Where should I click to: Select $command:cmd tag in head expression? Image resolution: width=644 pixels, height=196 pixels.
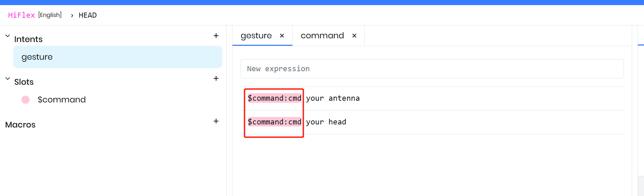274,122
